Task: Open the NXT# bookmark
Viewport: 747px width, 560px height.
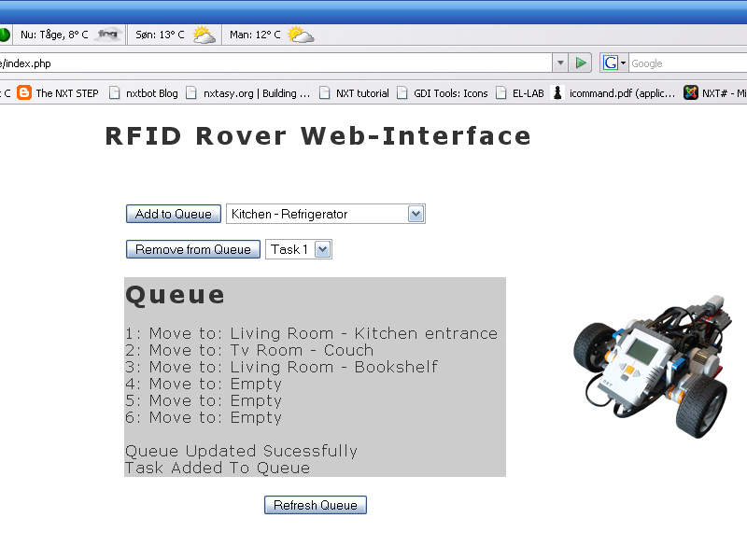Action: 714,93
